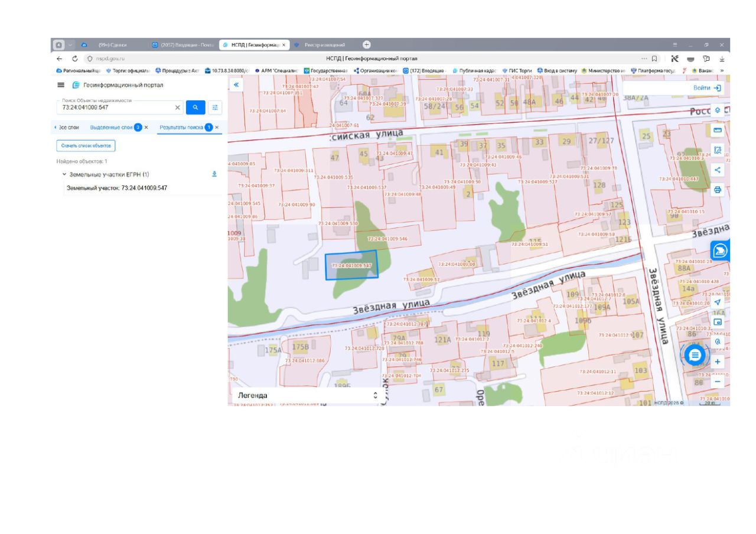Download the Земельные участки ЕГРН results

point(214,174)
